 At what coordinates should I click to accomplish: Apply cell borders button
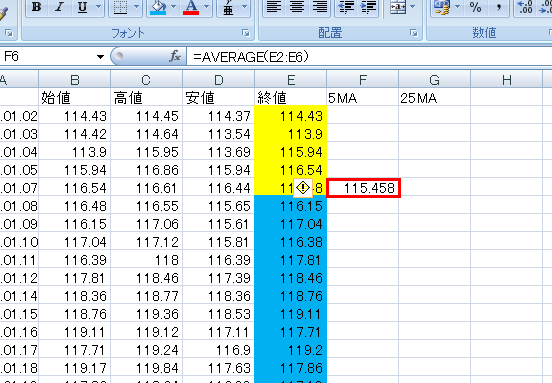[121, 7]
